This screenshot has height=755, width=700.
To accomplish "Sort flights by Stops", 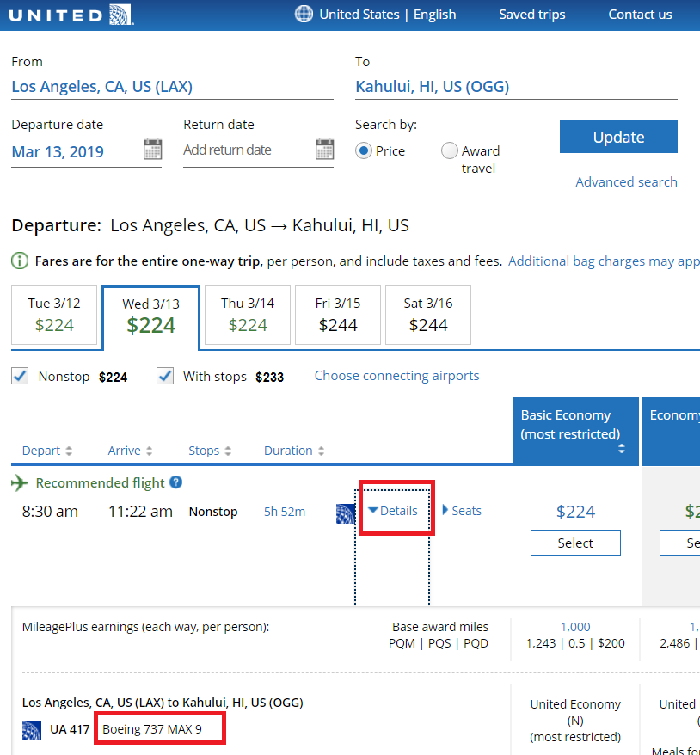I will [210, 451].
